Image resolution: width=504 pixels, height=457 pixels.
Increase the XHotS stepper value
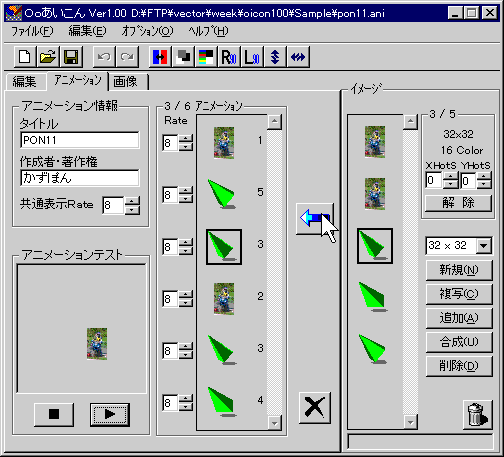point(450,176)
